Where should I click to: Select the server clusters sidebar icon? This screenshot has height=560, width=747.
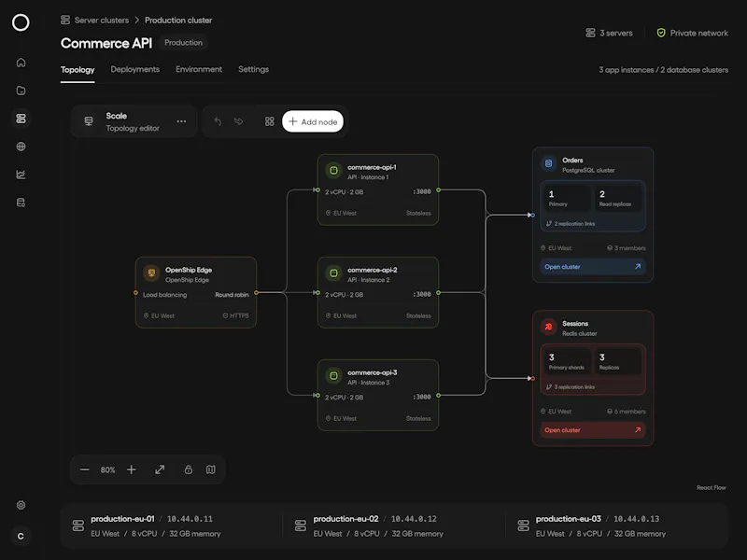[21, 119]
